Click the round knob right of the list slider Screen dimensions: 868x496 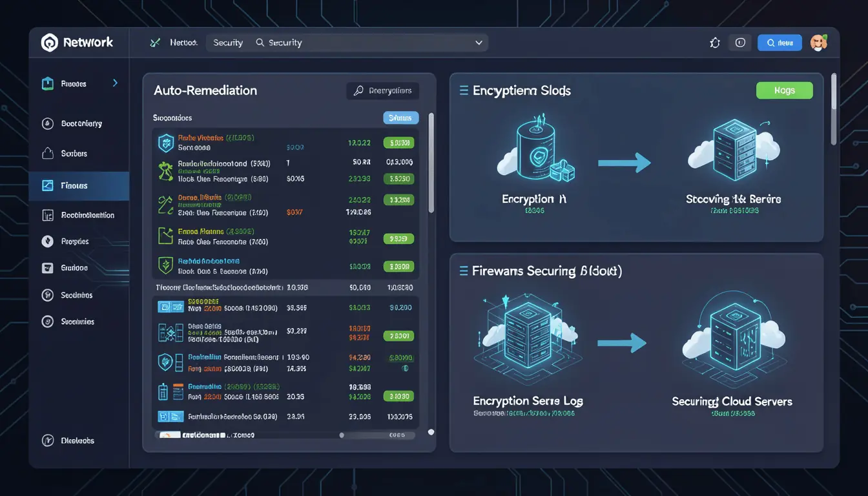point(431,432)
